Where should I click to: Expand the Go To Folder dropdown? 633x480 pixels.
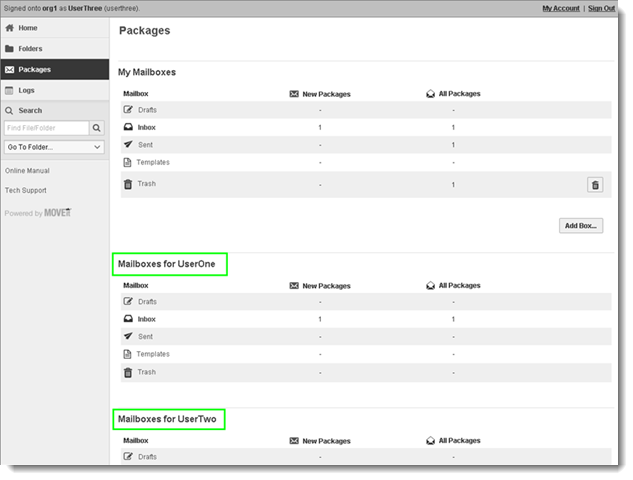[x=54, y=147]
